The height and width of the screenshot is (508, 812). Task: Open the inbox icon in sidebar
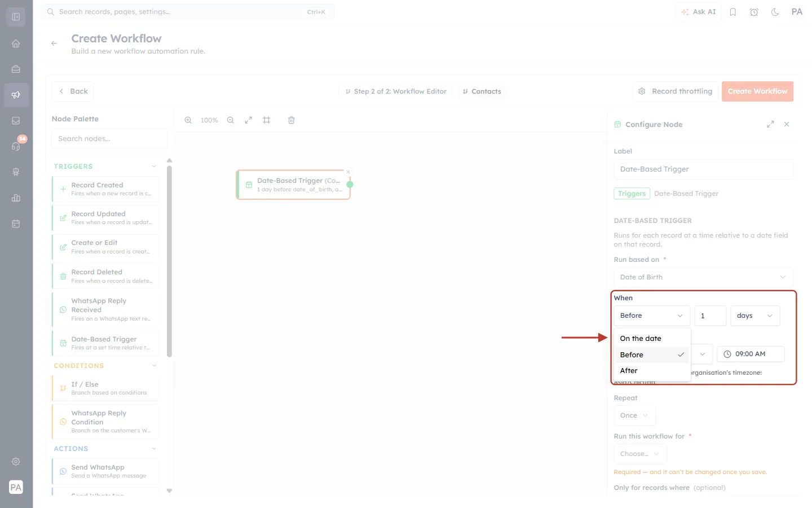(x=16, y=120)
